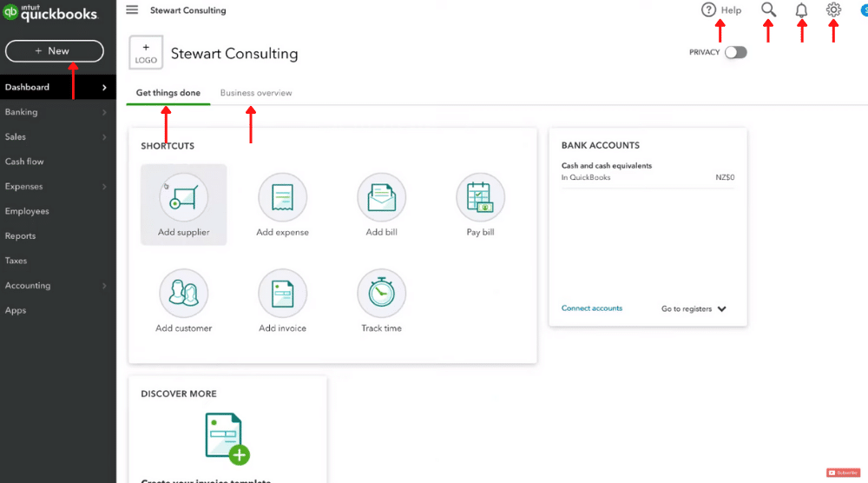The height and width of the screenshot is (483, 868).
Task: Click the QuickBooks logo
Action: 50,12
